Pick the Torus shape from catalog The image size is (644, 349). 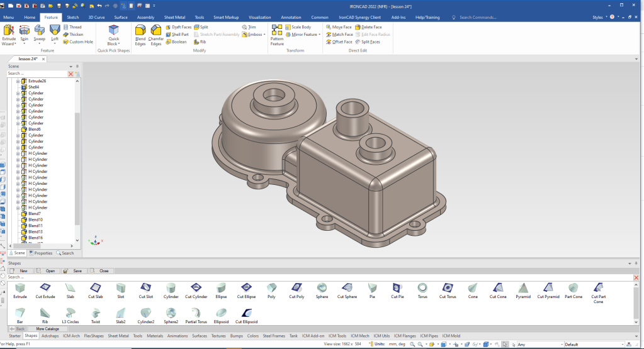tap(422, 288)
